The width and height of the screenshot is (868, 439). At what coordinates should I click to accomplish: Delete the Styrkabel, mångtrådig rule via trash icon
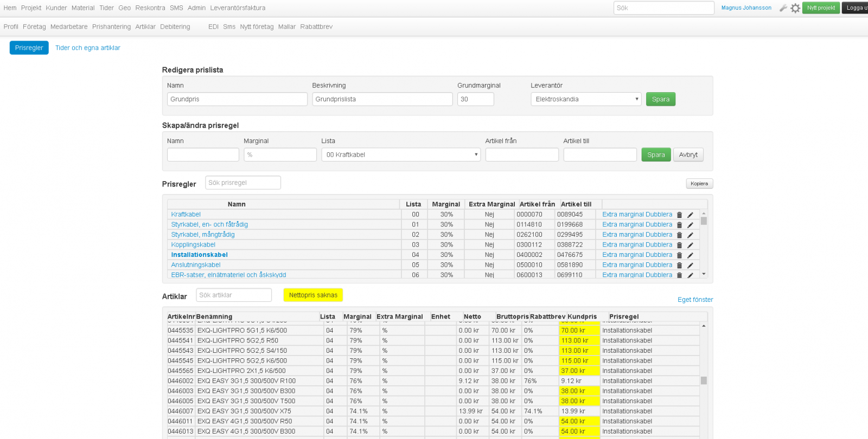[x=679, y=235]
